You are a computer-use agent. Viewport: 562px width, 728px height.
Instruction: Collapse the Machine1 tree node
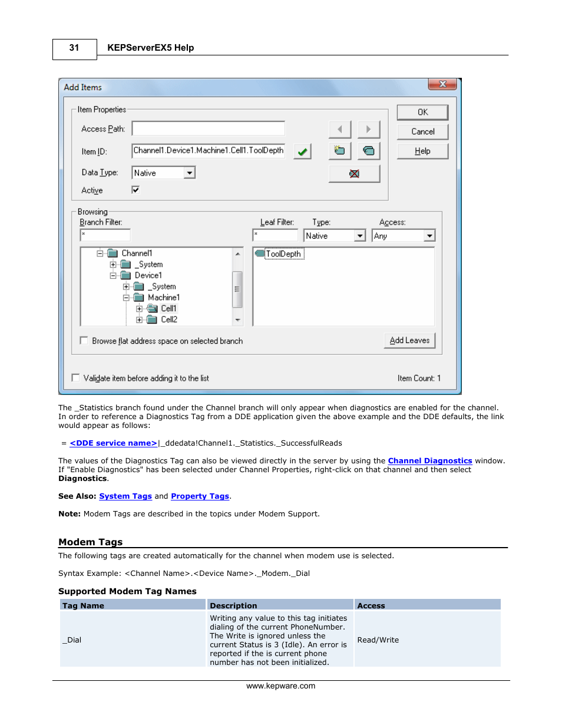pos(126,298)
